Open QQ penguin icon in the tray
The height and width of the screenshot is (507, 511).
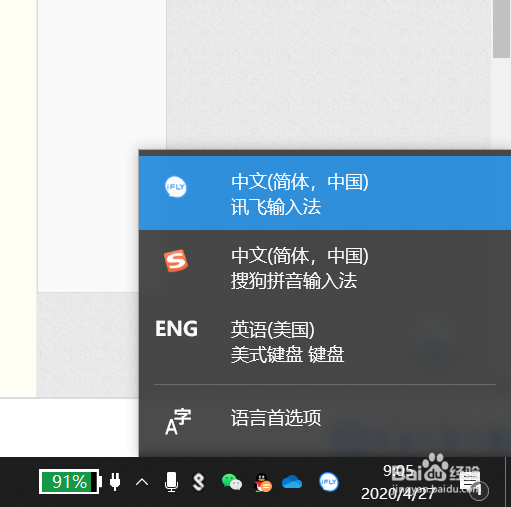pos(263,483)
